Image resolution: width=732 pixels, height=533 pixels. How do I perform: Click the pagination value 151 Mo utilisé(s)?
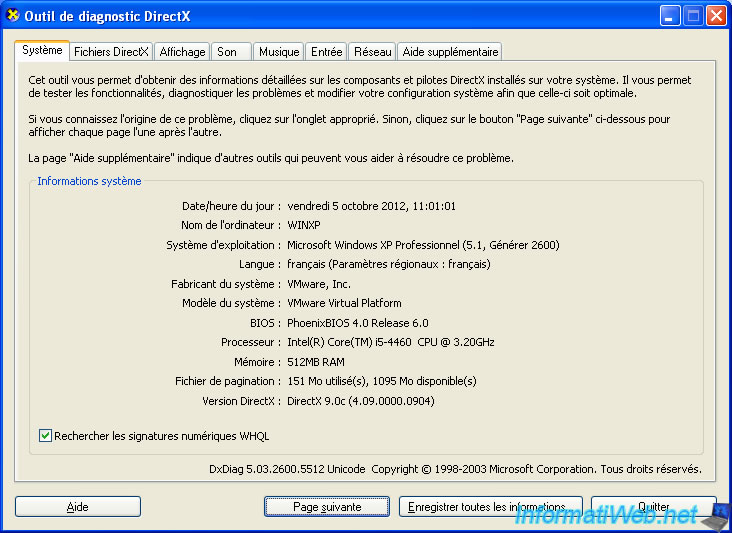[x=382, y=381]
